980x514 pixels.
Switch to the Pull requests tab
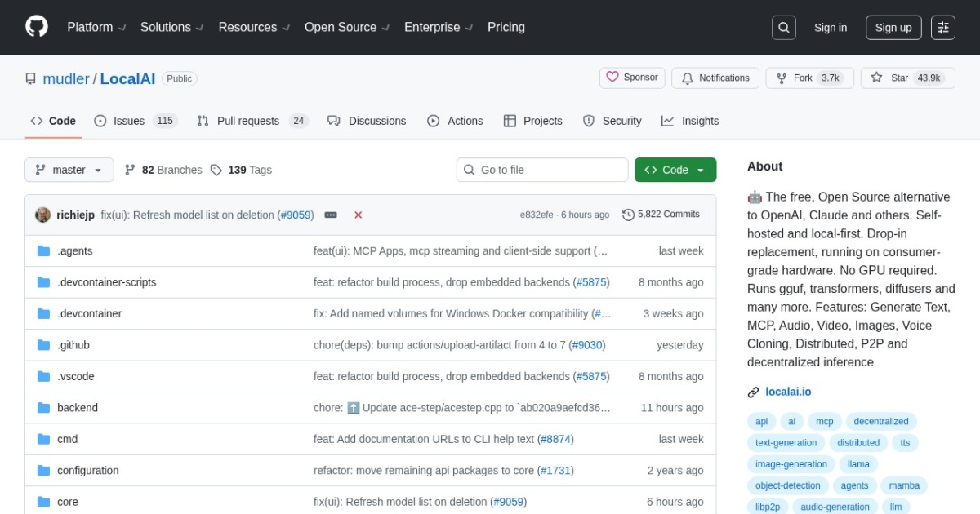[x=252, y=120]
